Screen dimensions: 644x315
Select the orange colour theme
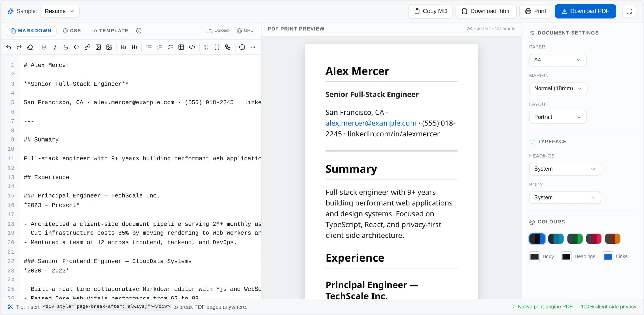point(612,239)
